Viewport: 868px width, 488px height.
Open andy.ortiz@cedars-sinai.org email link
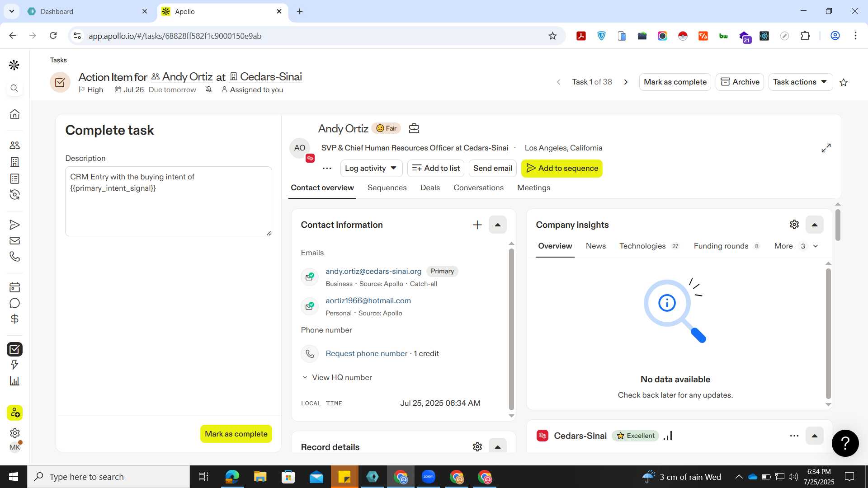373,272
